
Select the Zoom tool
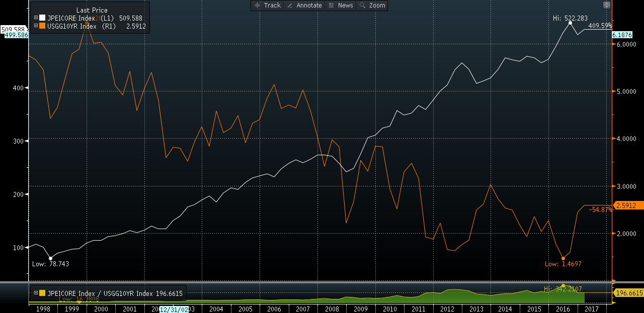pos(372,6)
